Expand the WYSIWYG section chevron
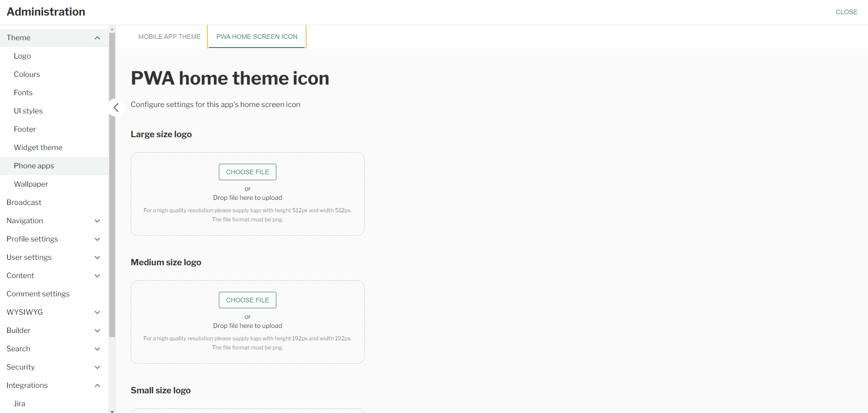The image size is (868, 413). tap(97, 312)
